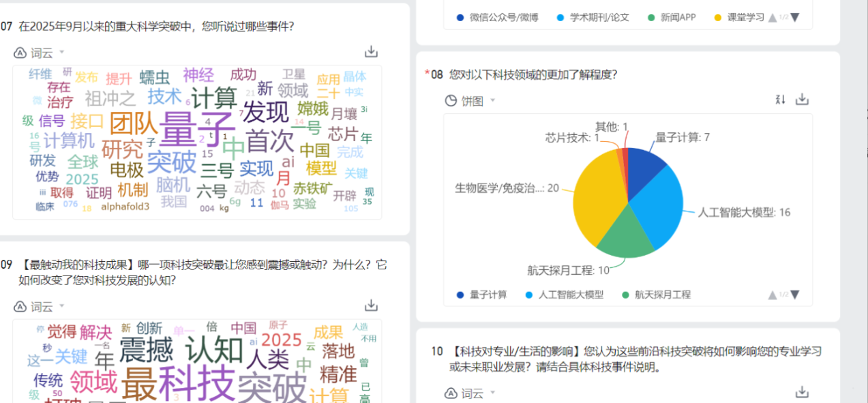Expand the 词云 dropdown for question 09
This screenshot has height=403, width=868.
pos(40,307)
